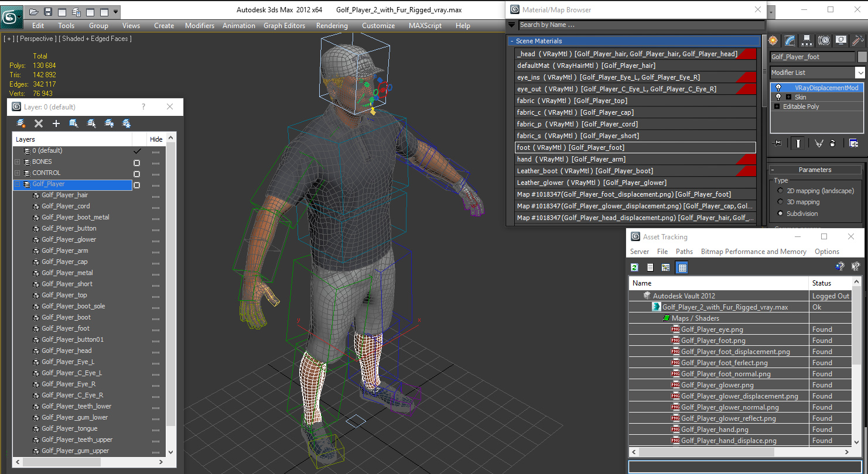Click Layer dialog vertical scrollbar
This screenshot has height=474, width=868.
pos(171,295)
